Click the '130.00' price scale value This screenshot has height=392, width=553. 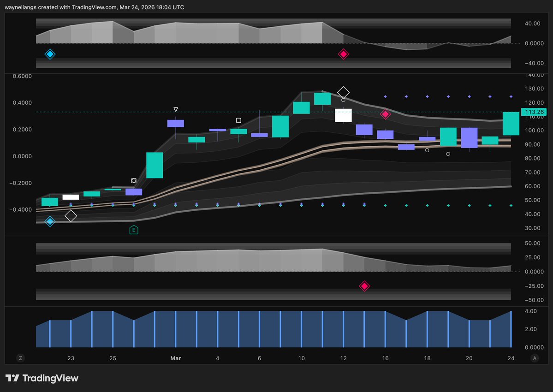pyautogui.click(x=534, y=89)
